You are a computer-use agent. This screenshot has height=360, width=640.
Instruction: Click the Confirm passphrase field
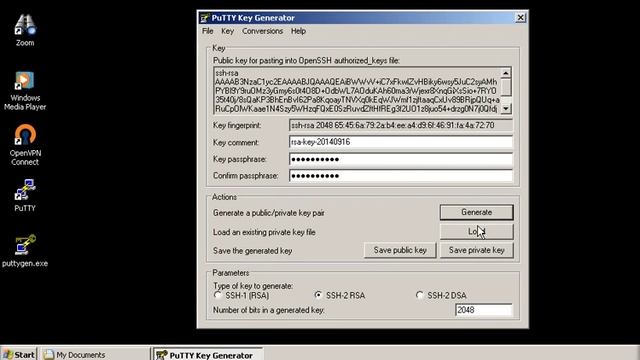click(x=400, y=176)
